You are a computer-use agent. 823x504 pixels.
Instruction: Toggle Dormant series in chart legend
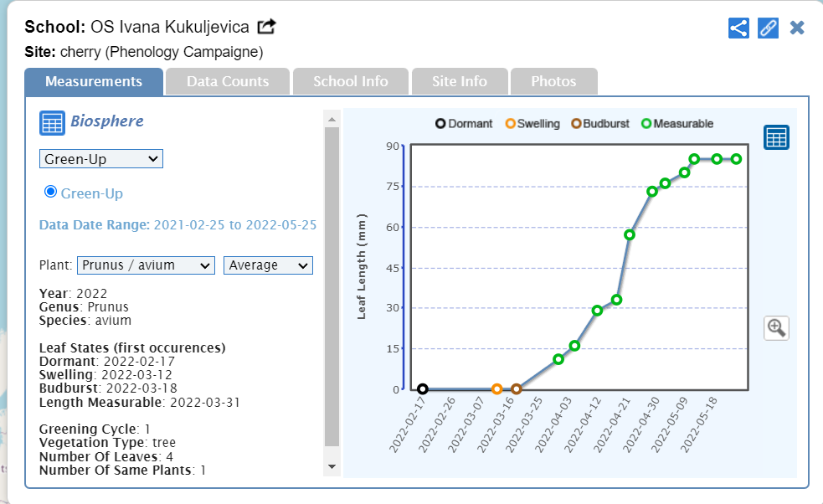463,124
